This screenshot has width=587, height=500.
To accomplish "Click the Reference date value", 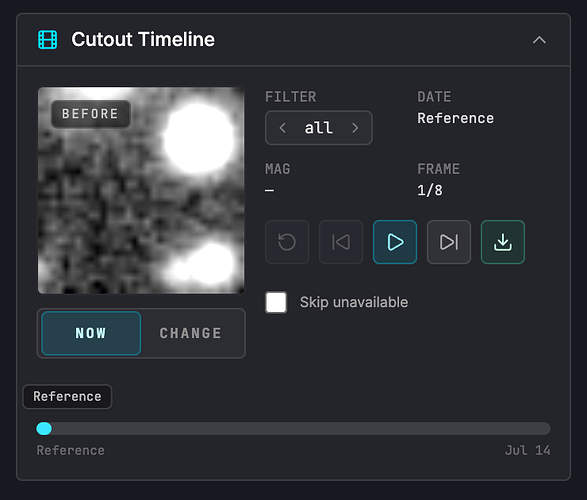I will 456,118.
